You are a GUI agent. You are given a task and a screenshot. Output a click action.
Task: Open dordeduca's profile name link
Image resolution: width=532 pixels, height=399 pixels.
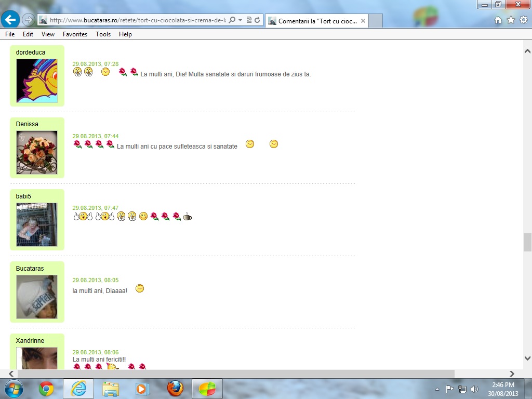31,52
